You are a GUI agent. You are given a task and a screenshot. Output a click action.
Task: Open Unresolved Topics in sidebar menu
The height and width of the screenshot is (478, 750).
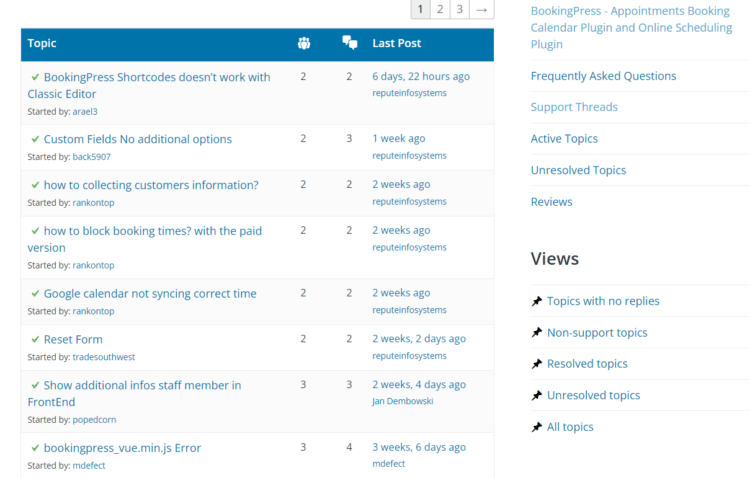[578, 170]
